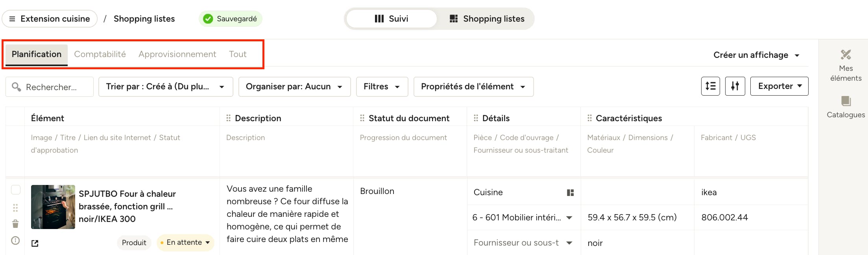Open item info circle icon
Viewport: 868px width, 255px height.
(15, 240)
